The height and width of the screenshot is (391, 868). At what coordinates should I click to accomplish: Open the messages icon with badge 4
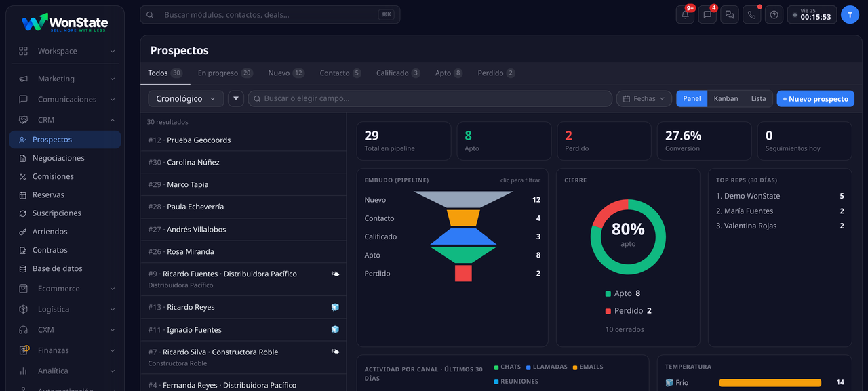tap(707, 14)
